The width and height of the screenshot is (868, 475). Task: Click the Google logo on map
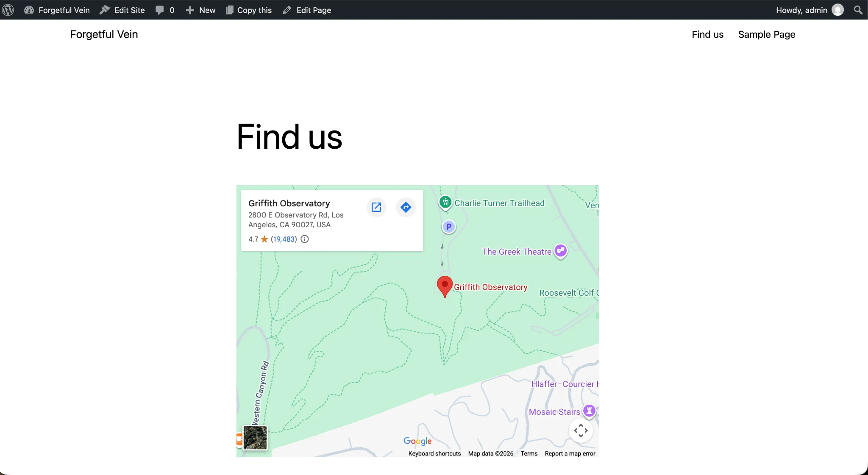coord(417,441)
